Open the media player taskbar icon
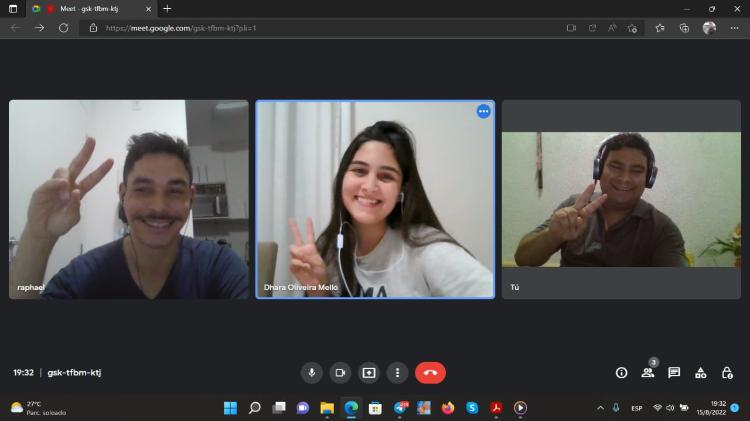750x421 pixels. pos(520,408)
